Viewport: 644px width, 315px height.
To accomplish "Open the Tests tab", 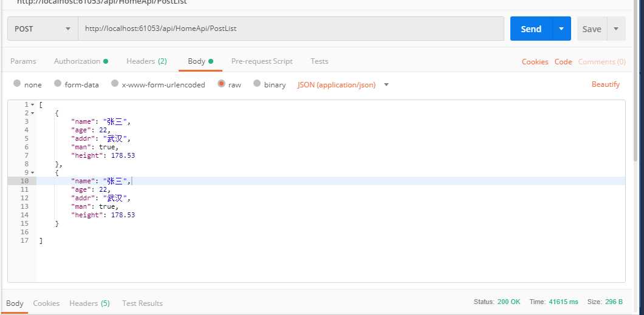I will coord(319,61).
